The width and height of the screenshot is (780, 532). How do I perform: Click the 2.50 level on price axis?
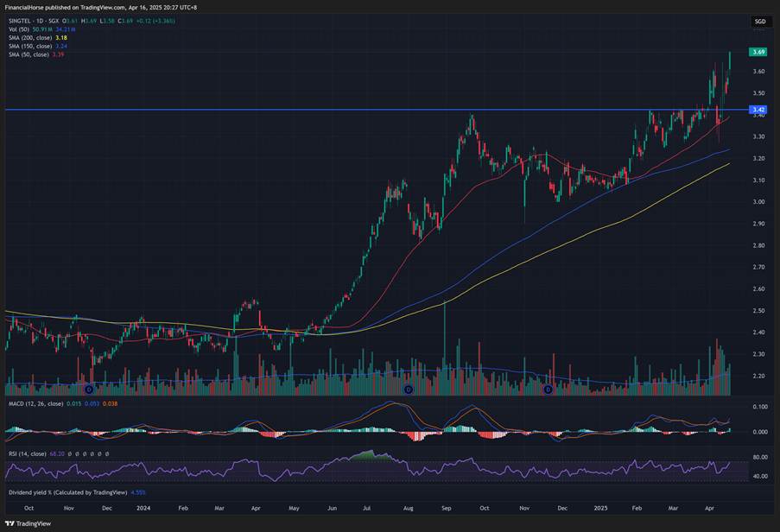point(758,311)
